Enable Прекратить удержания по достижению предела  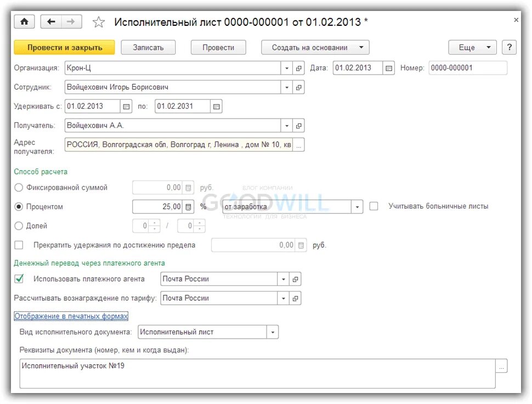tap(19, 245)
